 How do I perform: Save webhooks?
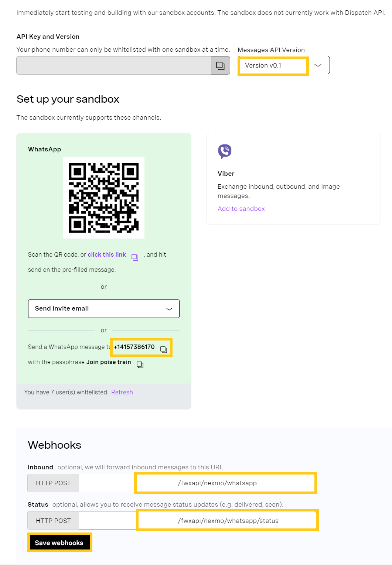(59, 543)
